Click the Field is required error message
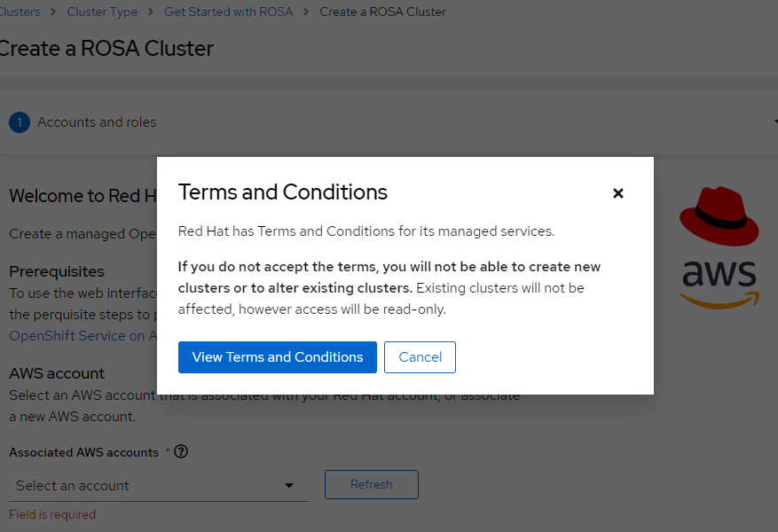This screenshot has height=532, width=778. click(x=51, y=514)
